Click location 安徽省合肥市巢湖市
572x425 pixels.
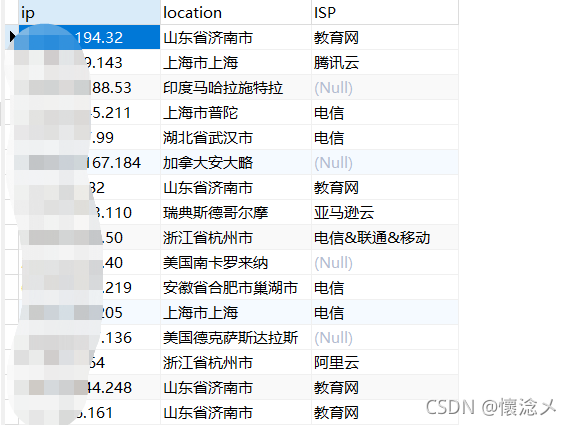click(x=231, y=287)
